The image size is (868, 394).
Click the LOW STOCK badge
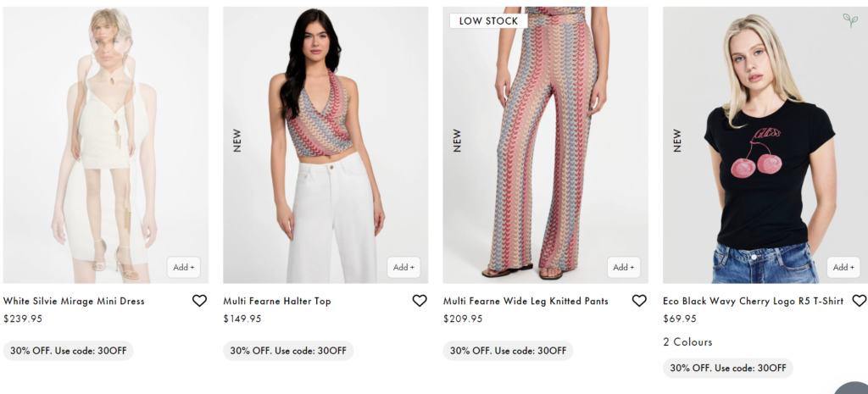click(489, 20)
